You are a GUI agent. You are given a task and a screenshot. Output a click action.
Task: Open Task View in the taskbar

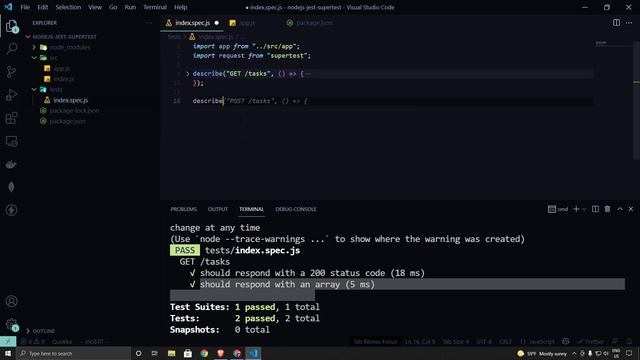click(155, 353)
